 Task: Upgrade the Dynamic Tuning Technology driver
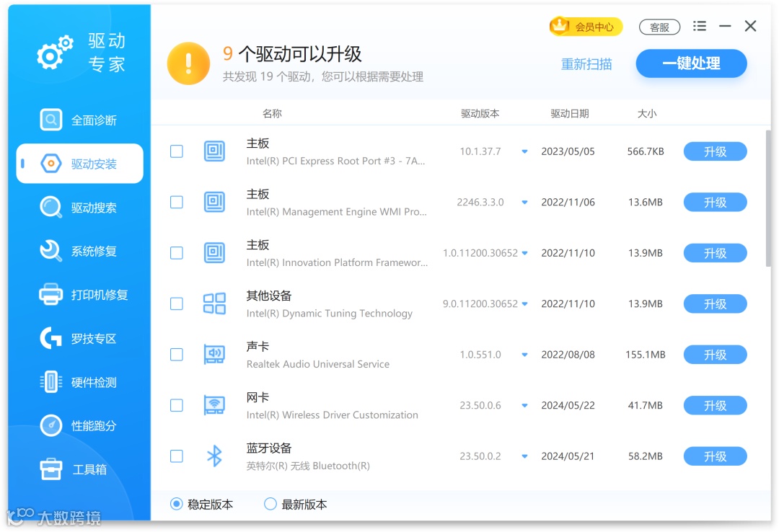(x=715, y=303)
